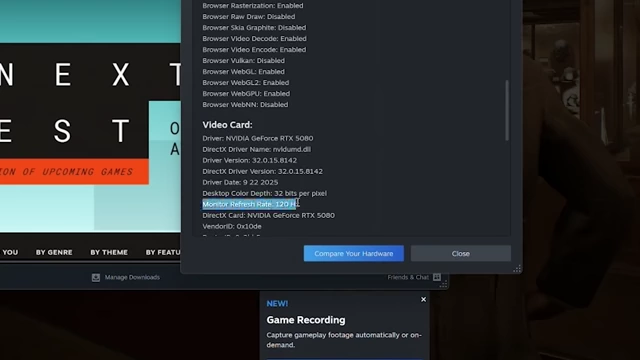Click the Game Recording notification title
Viewport: 640px width, 360px height.
coord(306,320)
